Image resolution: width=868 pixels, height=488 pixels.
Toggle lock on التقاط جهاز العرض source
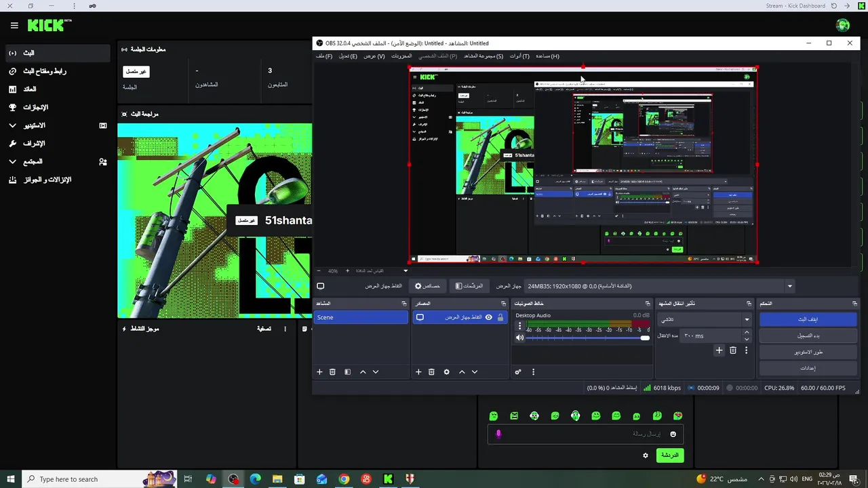pos(500,317)
